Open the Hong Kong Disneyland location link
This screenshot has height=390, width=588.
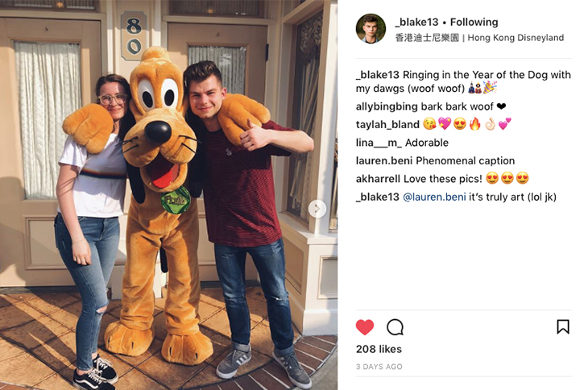516,38
